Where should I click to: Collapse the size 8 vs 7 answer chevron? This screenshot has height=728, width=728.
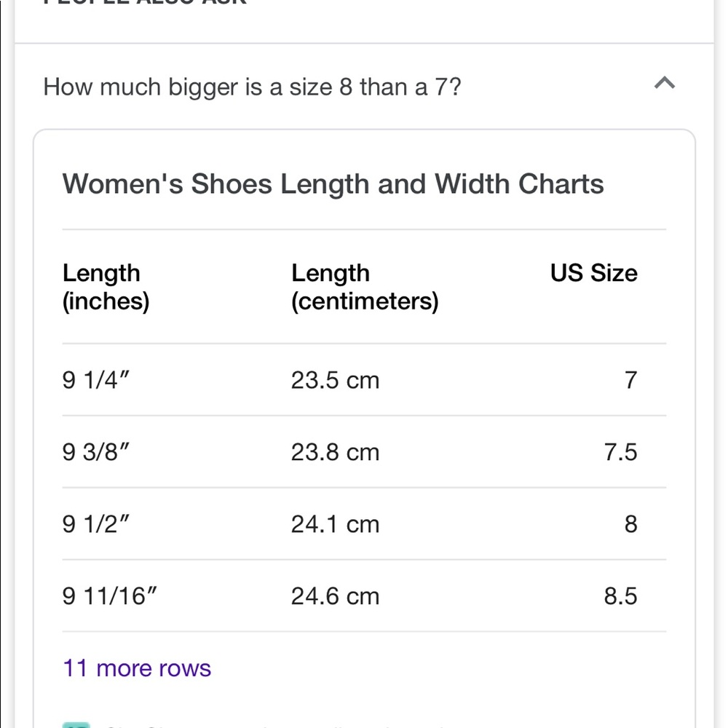(665, 83)
